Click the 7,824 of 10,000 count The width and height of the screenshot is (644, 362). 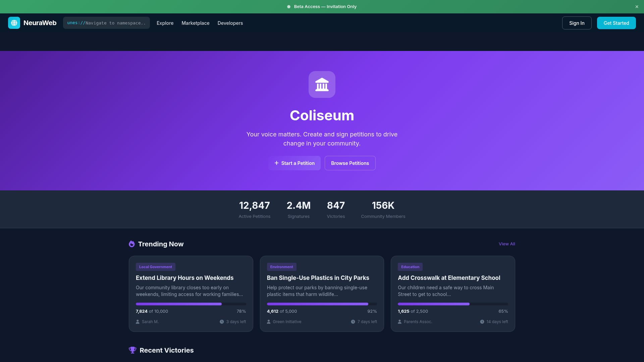152,311
